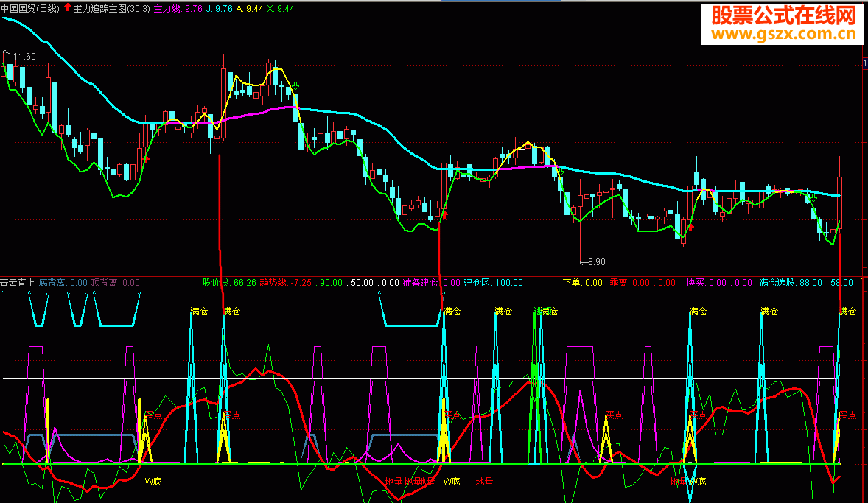This screenshot has width=868, height=503.
Task: Select the rightmost 买点 buy-point label
Action: [x=848, y=415]
